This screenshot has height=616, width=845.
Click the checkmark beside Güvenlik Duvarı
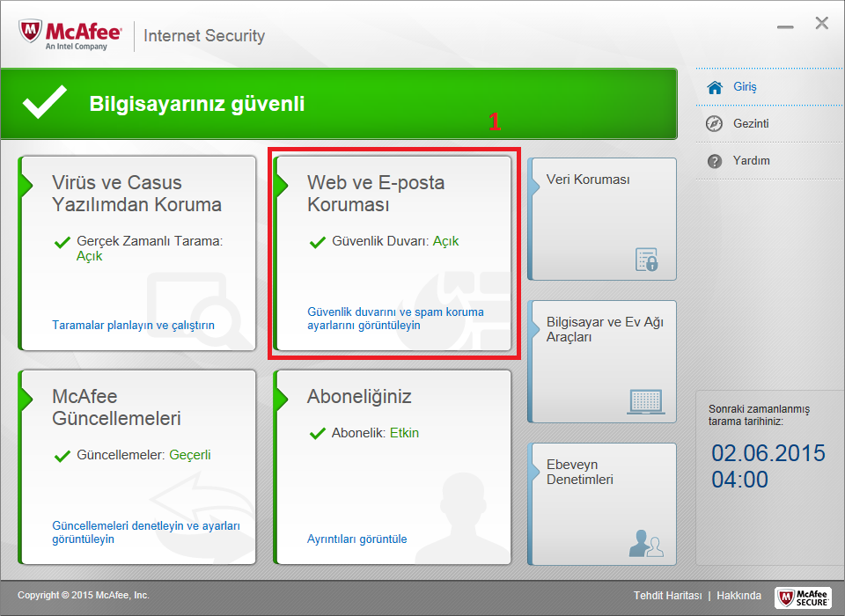pyautogui.click(x=318, y=242)
